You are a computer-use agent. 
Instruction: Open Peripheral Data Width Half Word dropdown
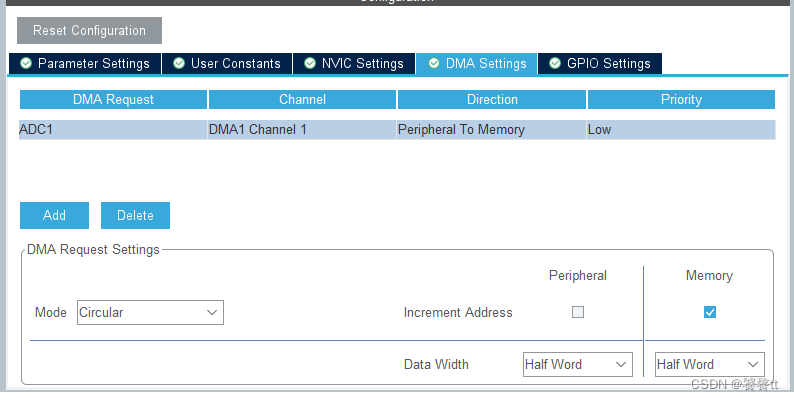(x=578, y=365)
